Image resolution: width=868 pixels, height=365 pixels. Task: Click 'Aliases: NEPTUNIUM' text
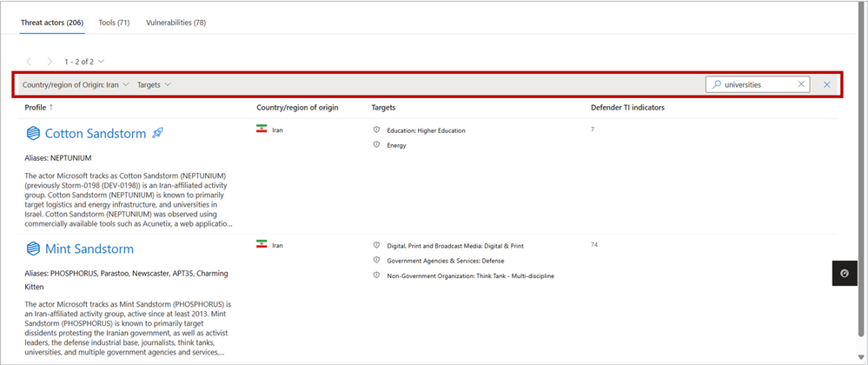pyautogui.click(x=57, y=158)
